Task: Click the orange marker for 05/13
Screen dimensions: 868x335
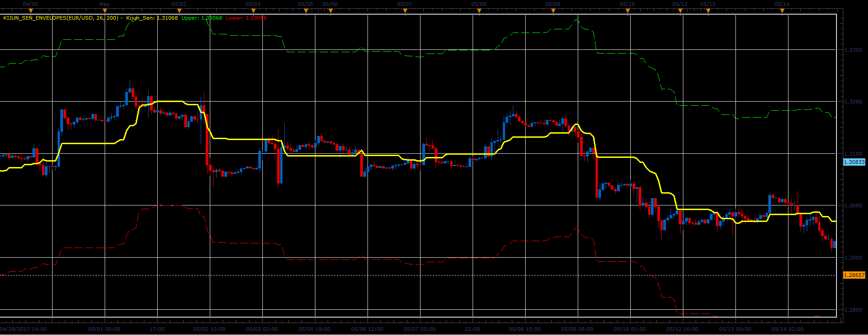Action: tap(708, 11)
